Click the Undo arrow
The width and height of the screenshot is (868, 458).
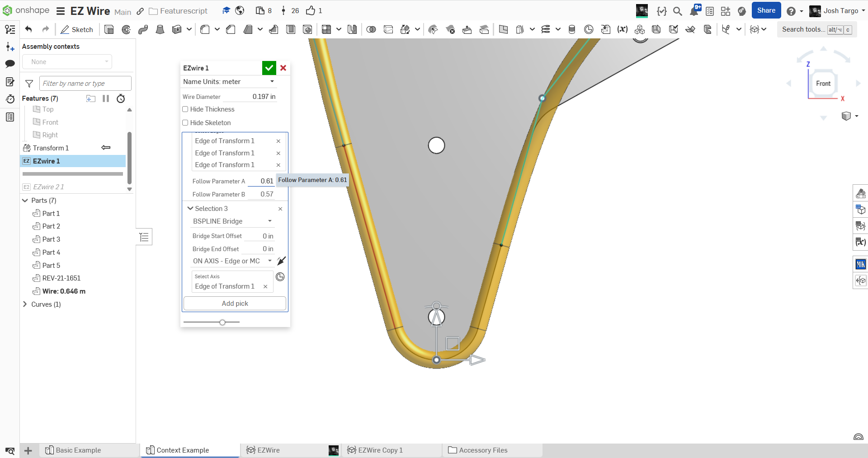click(x=28, y=29)
